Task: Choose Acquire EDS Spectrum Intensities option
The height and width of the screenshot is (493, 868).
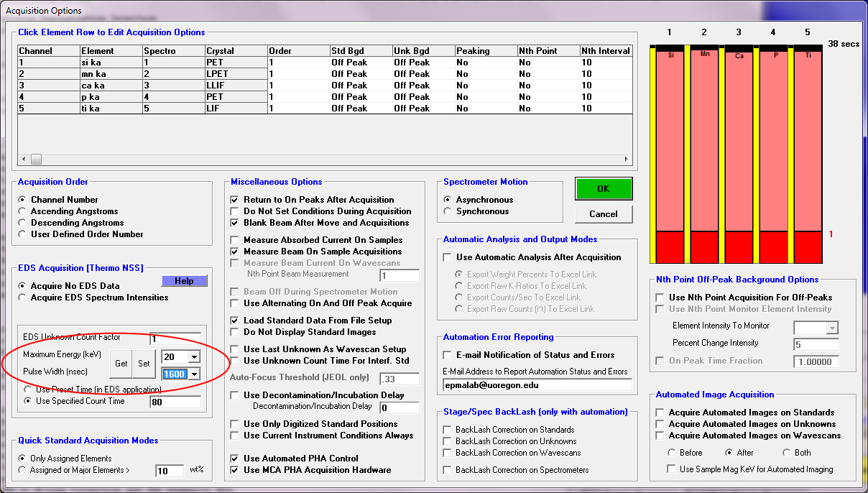Action: click(x=23, y=298)
